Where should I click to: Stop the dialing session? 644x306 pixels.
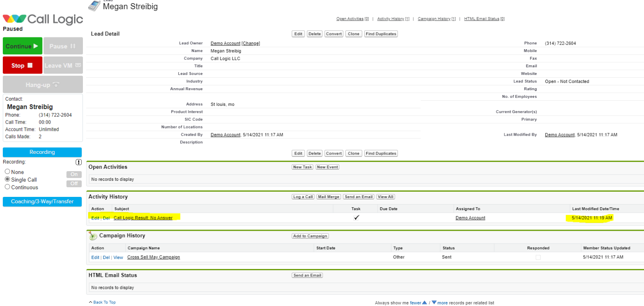tap(23, 65)
